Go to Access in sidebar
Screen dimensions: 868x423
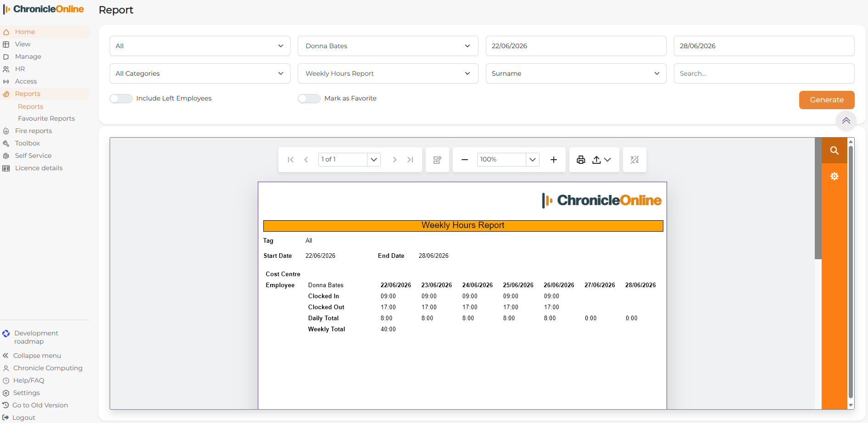click(45, 81)
